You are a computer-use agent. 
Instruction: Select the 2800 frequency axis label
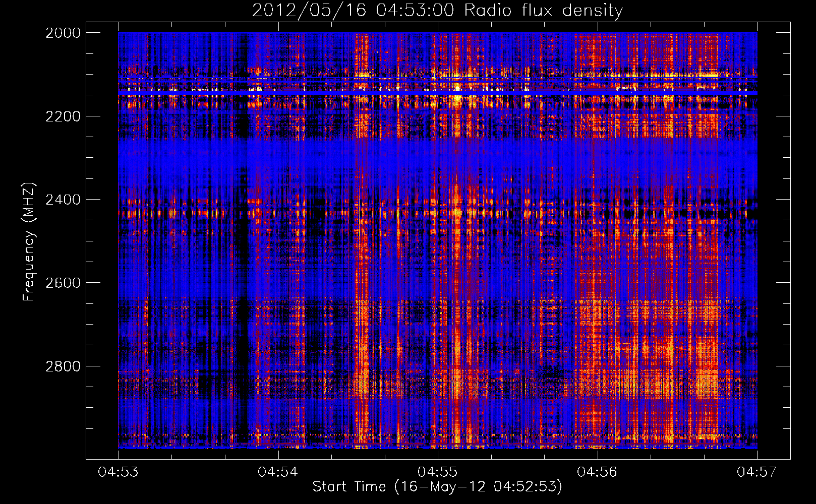click(x=63, y=366)
